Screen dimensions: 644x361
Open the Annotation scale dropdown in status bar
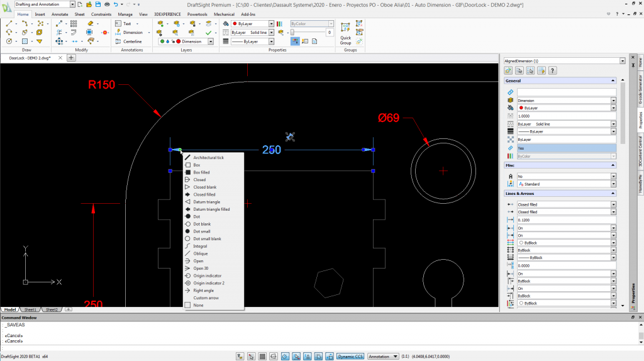pyautogui.click(x=383, y=356)
